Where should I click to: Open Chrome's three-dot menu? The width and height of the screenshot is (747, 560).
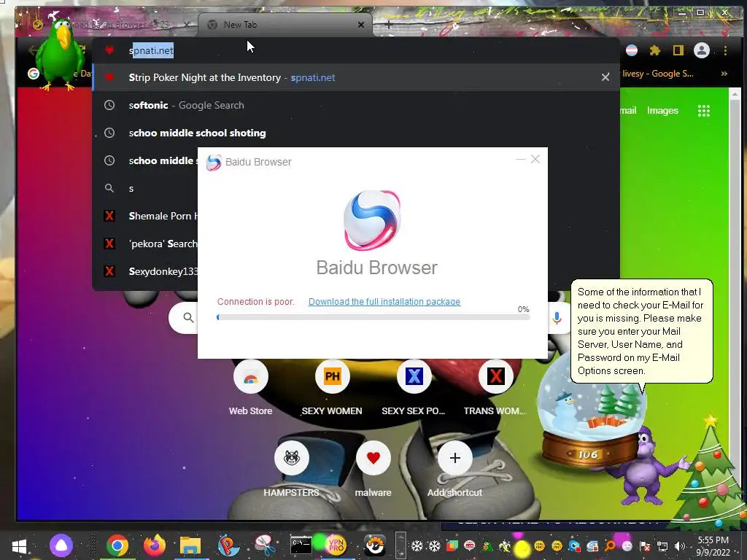[x=725, y=50]
